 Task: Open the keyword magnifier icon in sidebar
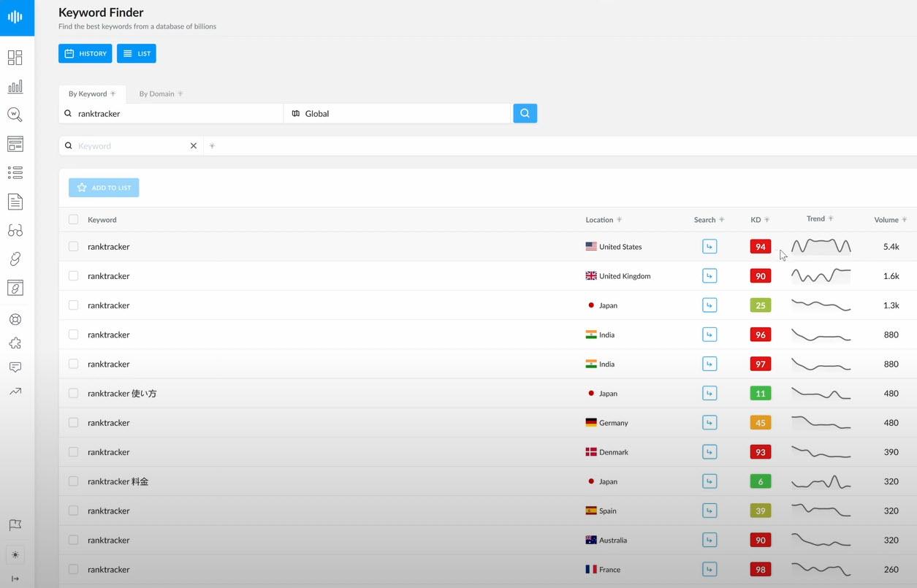pyautogui.click(x=15, y=115)
